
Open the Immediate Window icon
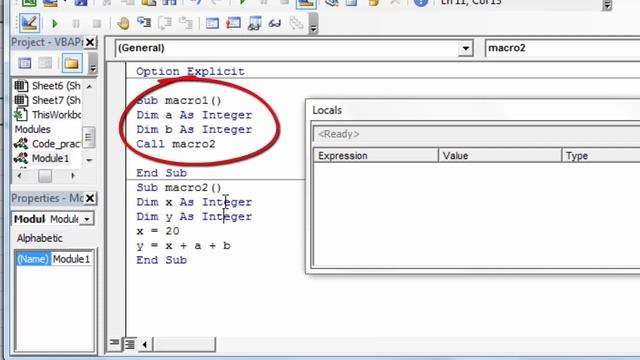click(x=233, y=23)
